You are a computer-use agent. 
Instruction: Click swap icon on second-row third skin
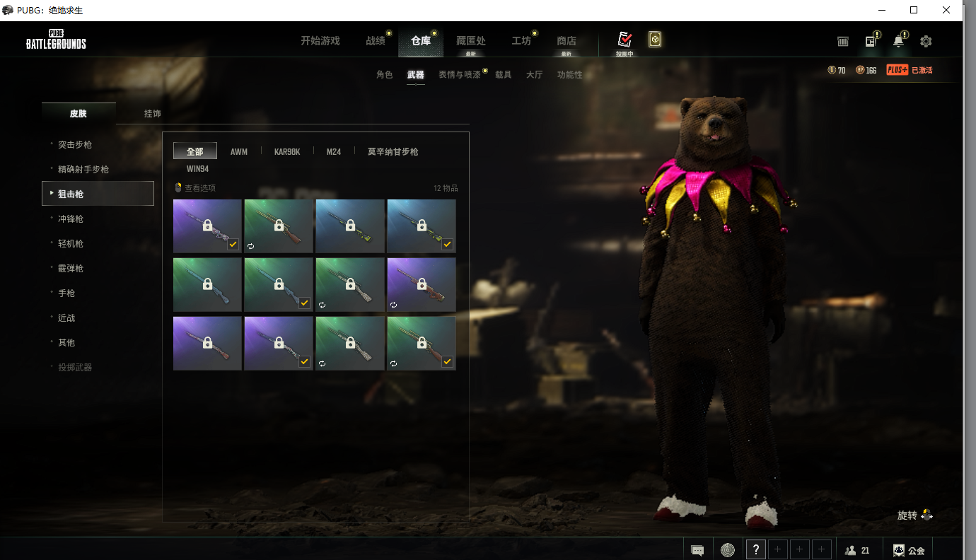point(322,305)
